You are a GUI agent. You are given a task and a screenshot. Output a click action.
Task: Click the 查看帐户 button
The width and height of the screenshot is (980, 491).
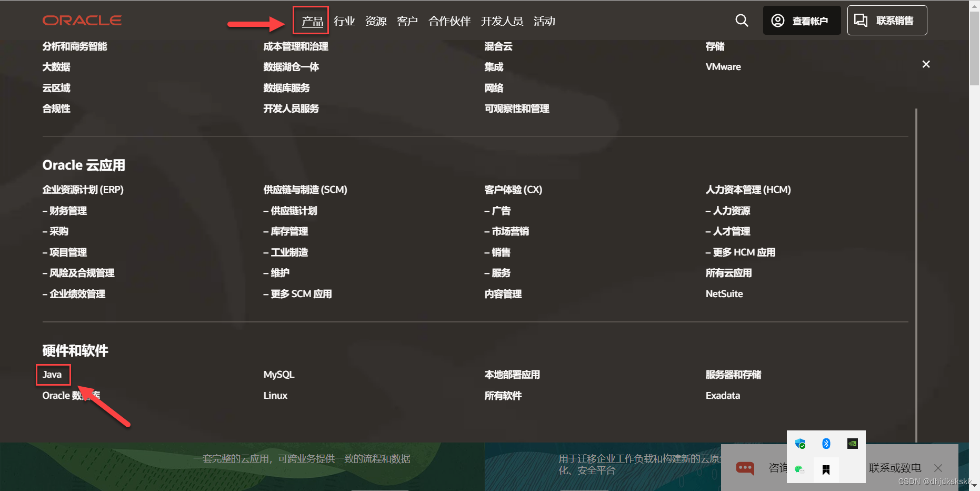802,21
